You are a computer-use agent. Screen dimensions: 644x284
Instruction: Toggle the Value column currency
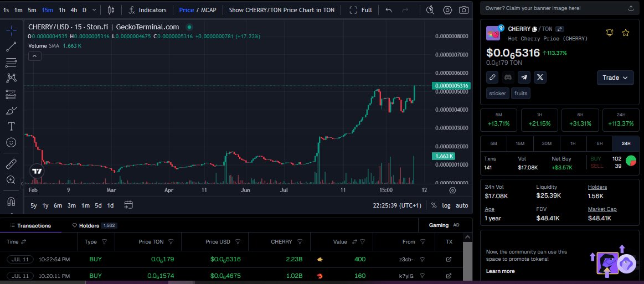(x=356, y=242)
